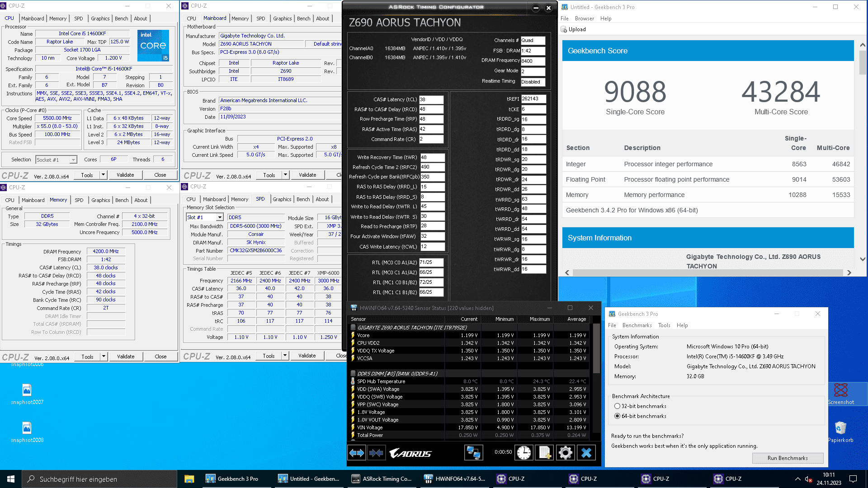Click GIGABYTE Z690 sensor group chip icon

coord(353,328)
